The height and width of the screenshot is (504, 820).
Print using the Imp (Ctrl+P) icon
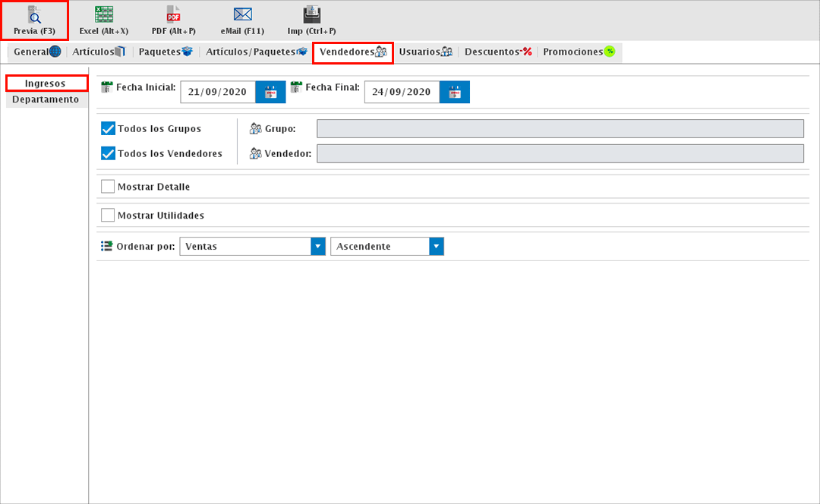pyautogui.click(x=311, y=15)
